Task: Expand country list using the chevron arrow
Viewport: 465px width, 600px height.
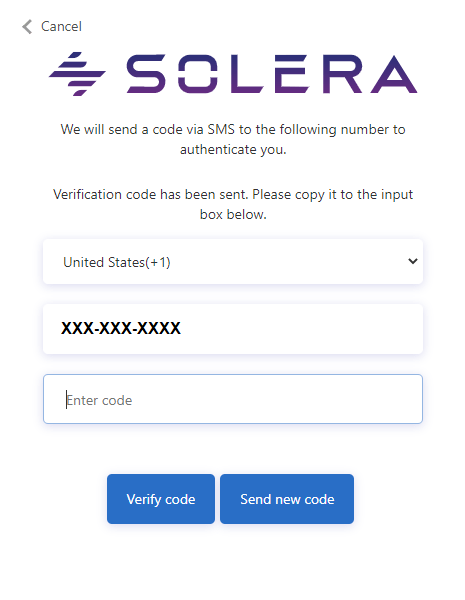Action: [413, 261]
